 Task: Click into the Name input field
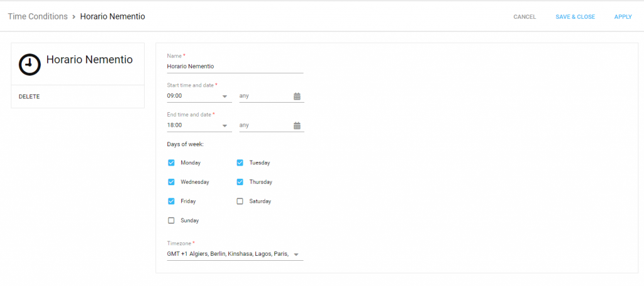[x=235, y=66]
